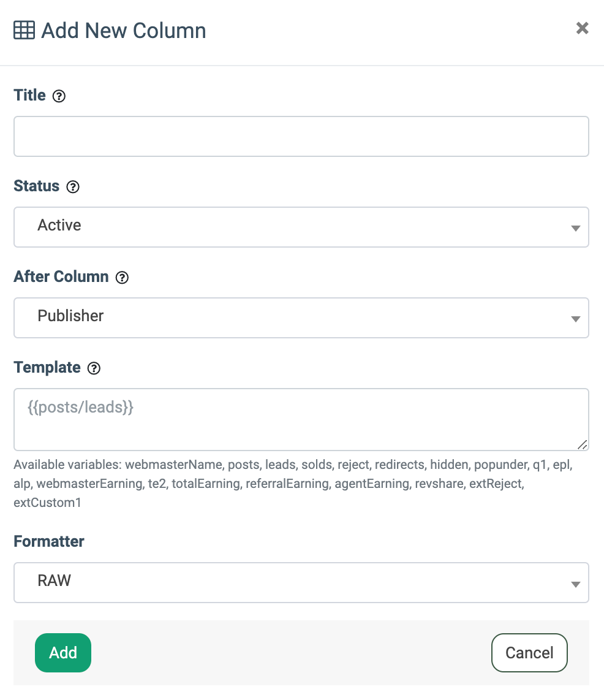
Task: Click the Template textarea resize handle
Action: pos(583,444)
